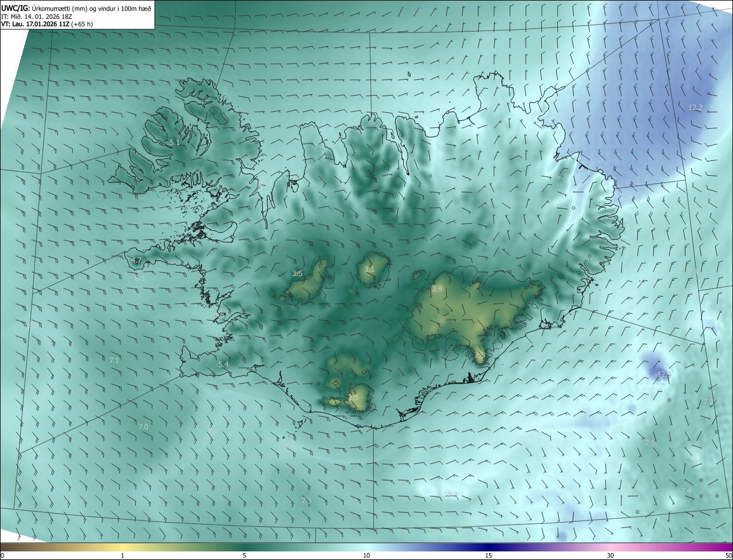This screenshot has height=560, width=733.
Task: Select the 7.4 value label
Action: click(686, 491)
